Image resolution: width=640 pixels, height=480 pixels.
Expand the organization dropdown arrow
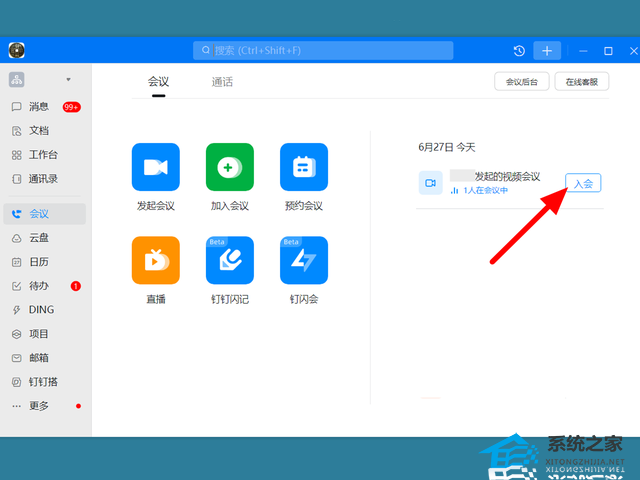(69, 80)
